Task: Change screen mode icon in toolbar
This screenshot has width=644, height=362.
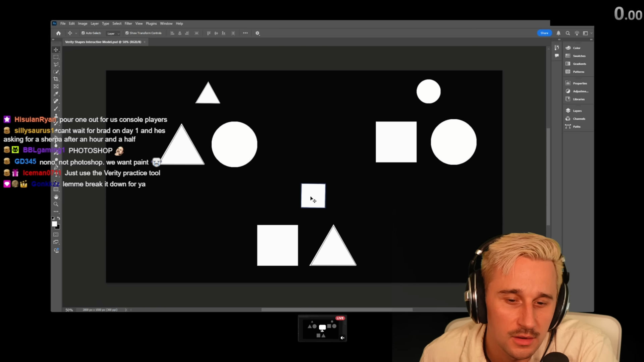Action: [56, 242]
